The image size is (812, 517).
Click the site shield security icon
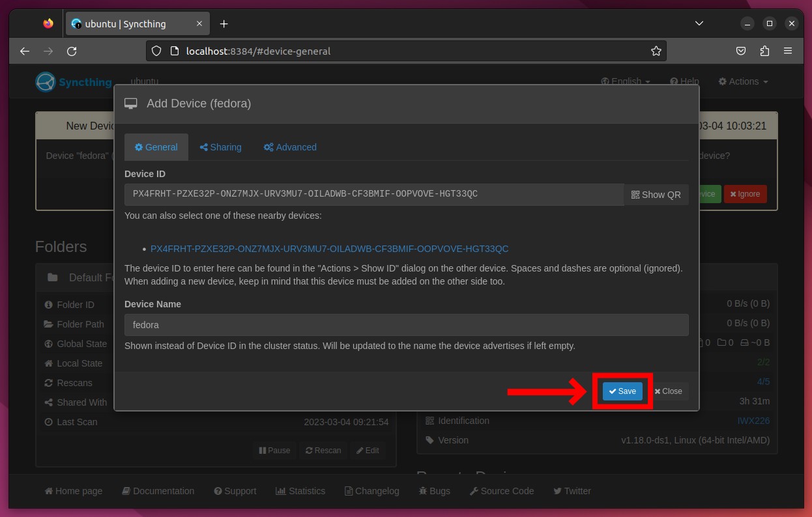tap(156, 51)
